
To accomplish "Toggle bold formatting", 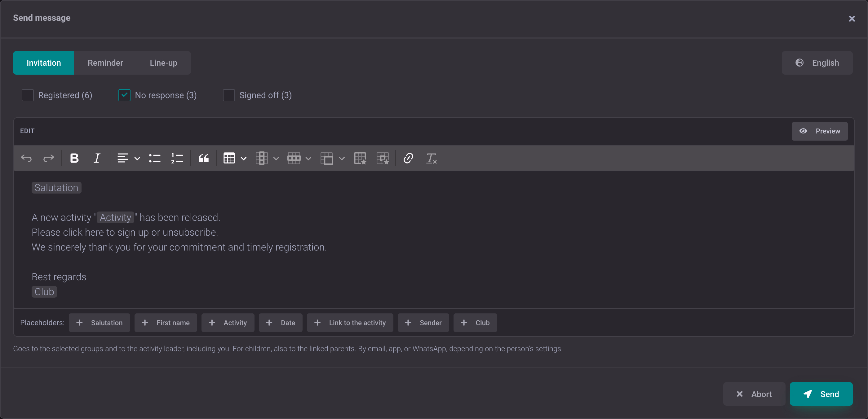I will click(74, 158).
